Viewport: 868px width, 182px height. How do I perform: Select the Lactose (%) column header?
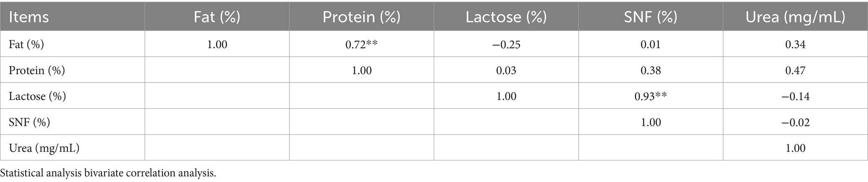(x=506, y=17)
